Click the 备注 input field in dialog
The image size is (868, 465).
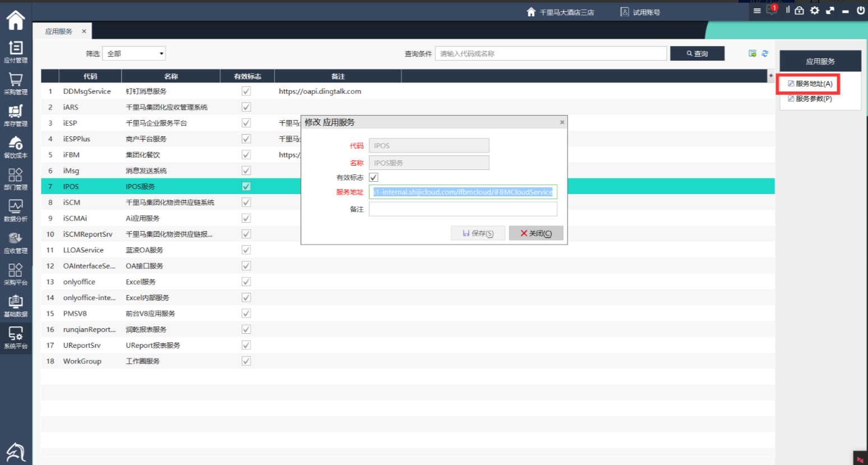coord(463,209)
